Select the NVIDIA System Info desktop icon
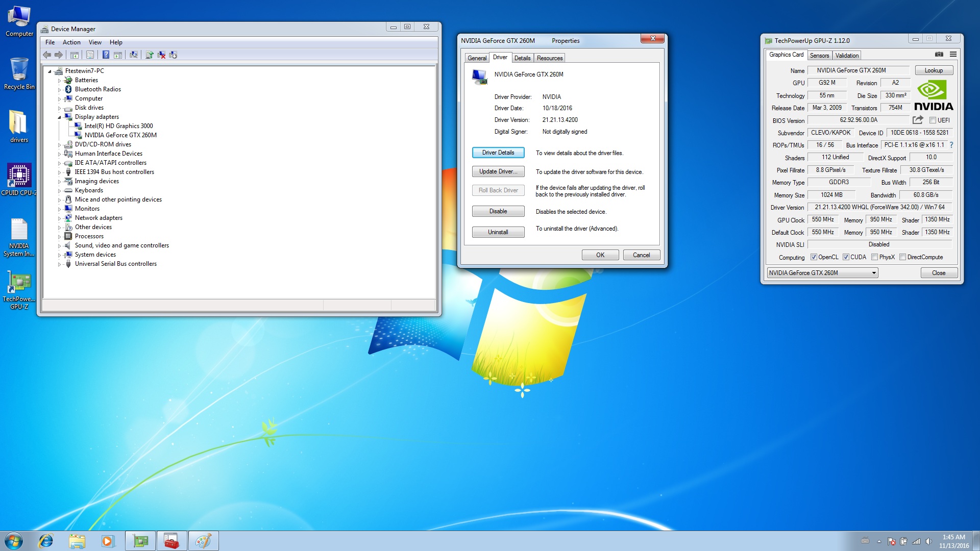The image size is (980, 551). (x=19, y=237)
